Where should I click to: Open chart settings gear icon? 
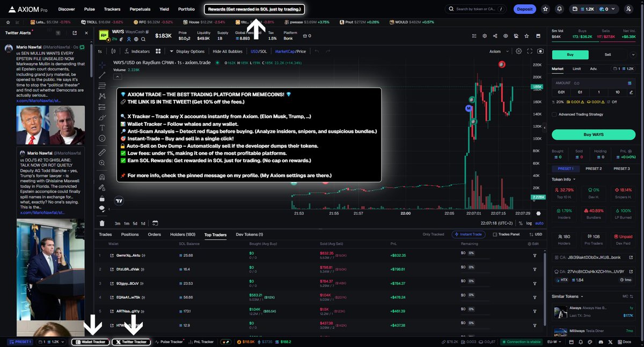[518, 52]
